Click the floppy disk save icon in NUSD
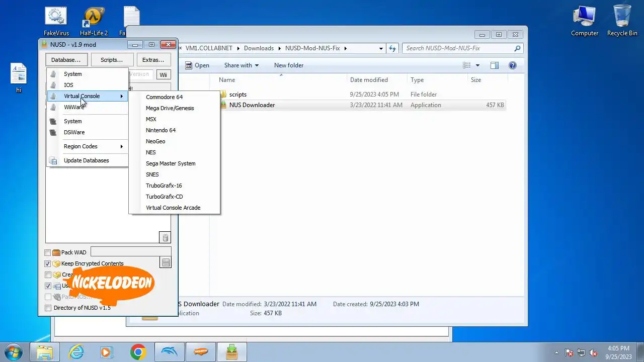The image size is (644, 362). click(x=166, y=262)
